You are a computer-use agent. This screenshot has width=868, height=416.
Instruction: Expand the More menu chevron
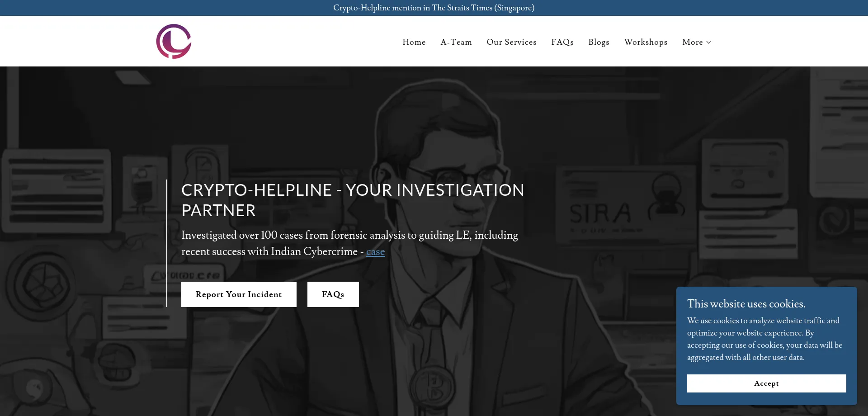pyautogui.click(x=709, y=42)
